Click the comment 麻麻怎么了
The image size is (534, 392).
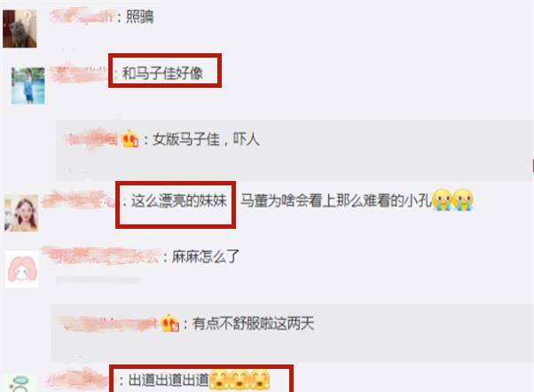[x=206, y=256]
